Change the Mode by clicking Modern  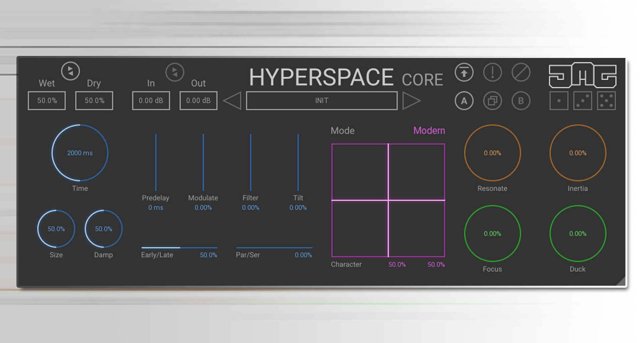point(429,131)
